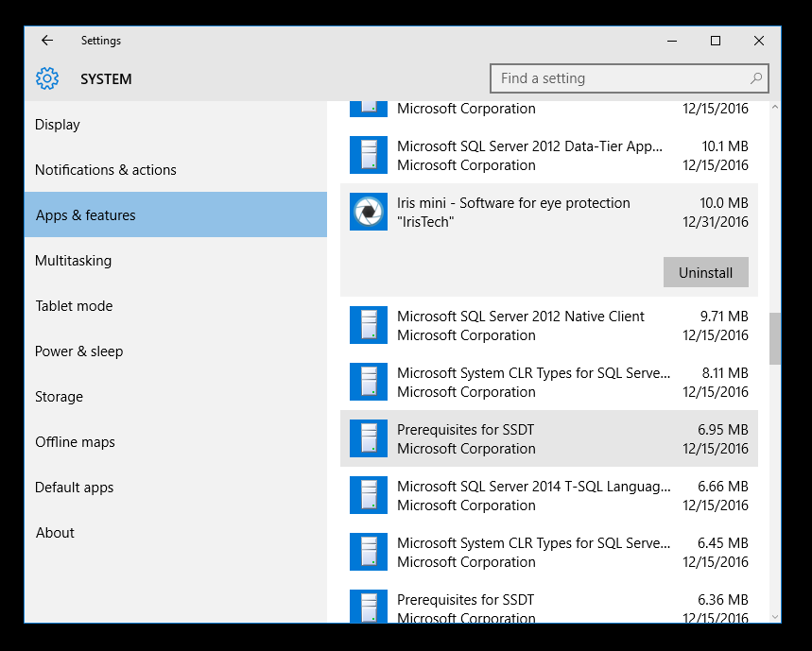Click the publisher under SQL Server 2014 T-SQL
The width and height of the screenshot is (812, 651).
466,505
